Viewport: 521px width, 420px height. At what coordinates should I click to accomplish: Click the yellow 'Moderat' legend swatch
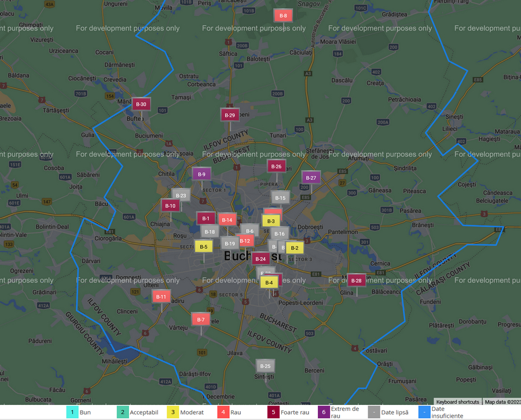173,412
